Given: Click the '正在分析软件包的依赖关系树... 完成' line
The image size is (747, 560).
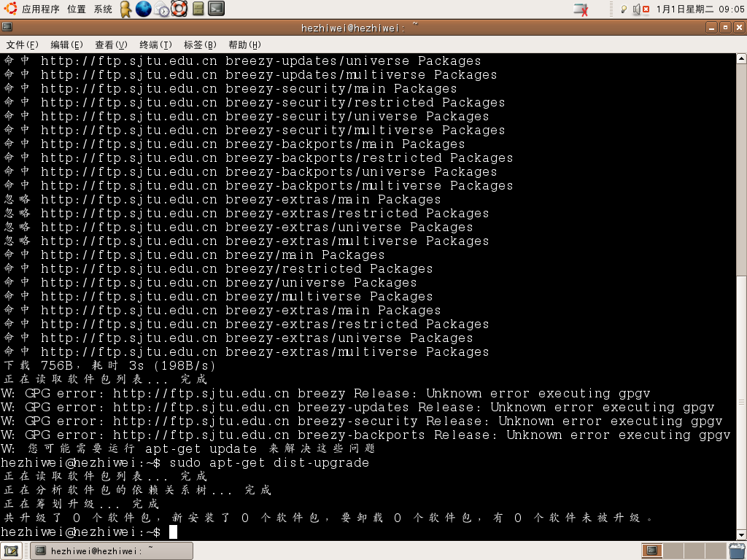Looking at the screenshot, I should point(137,490).
